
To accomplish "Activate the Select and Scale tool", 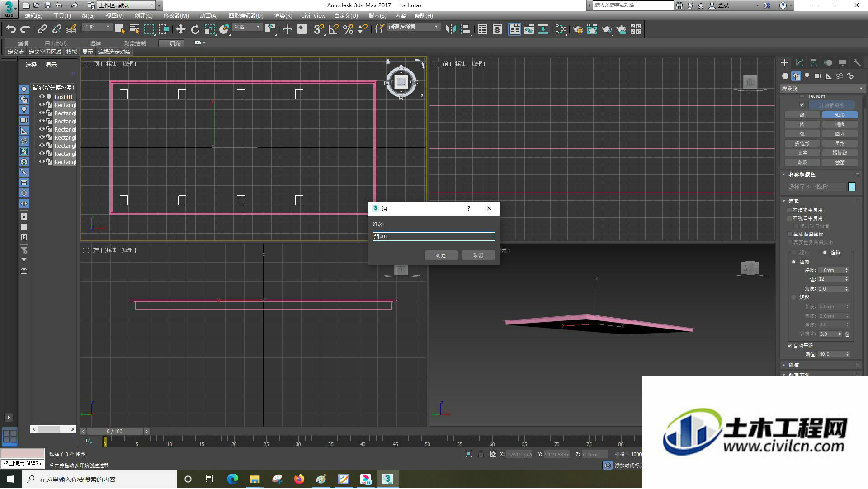I will pyautogui.click(x=209, y=29).
